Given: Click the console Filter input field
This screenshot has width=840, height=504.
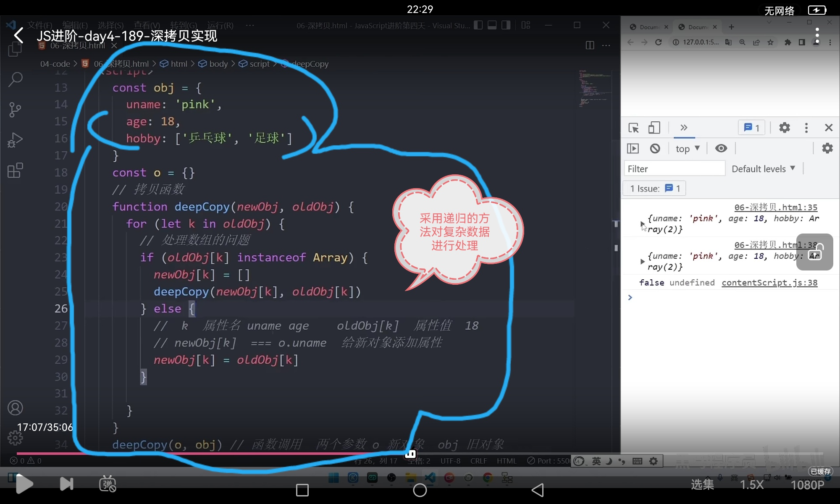Looking at the screenshot, I should tap(674, 169).
